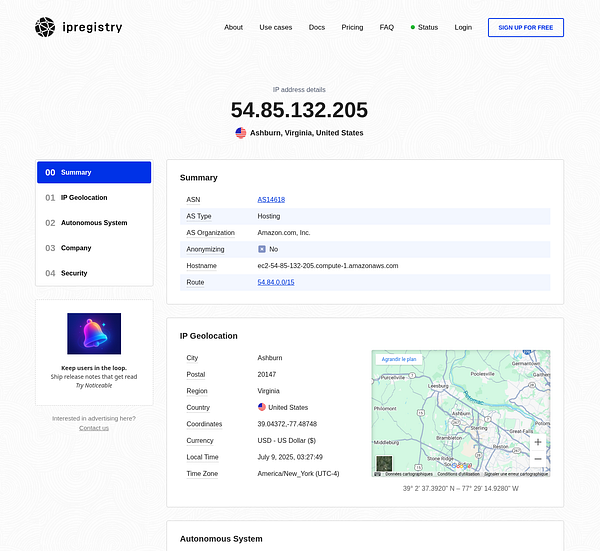600x551 pixels.
Task: Click the 'Anonymizing' label
Action: (x=205, y=249)
